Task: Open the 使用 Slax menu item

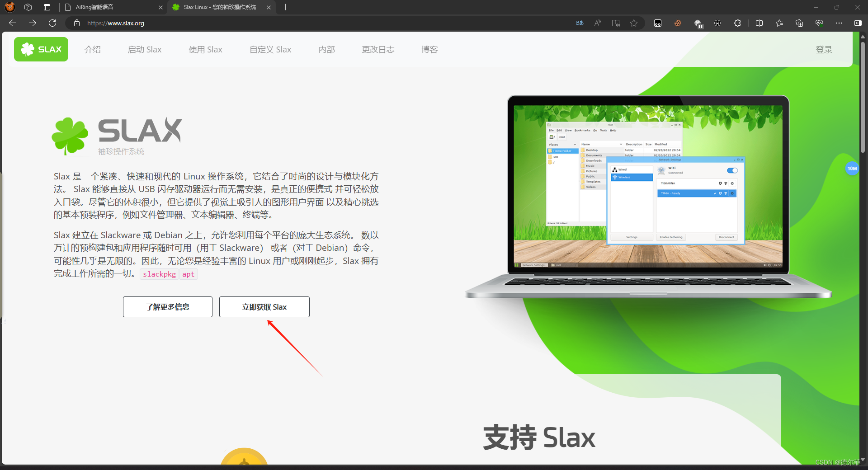Action: (206, 50)
